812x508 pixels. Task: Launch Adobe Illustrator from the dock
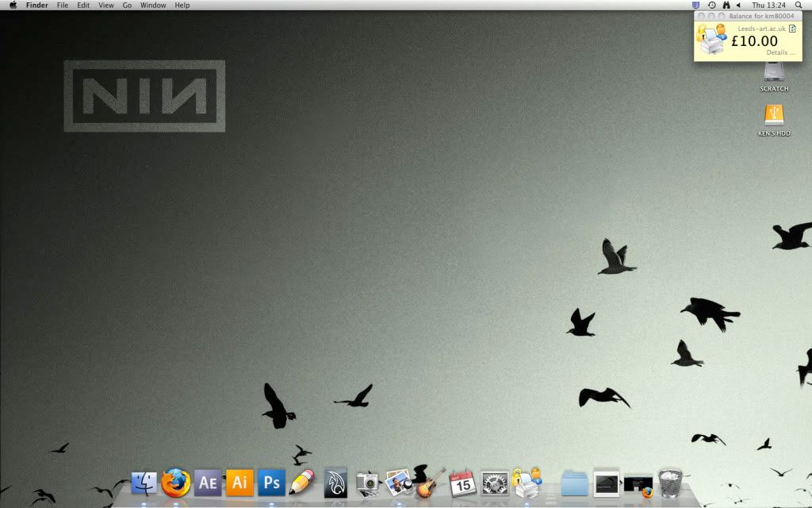(239, 483)
